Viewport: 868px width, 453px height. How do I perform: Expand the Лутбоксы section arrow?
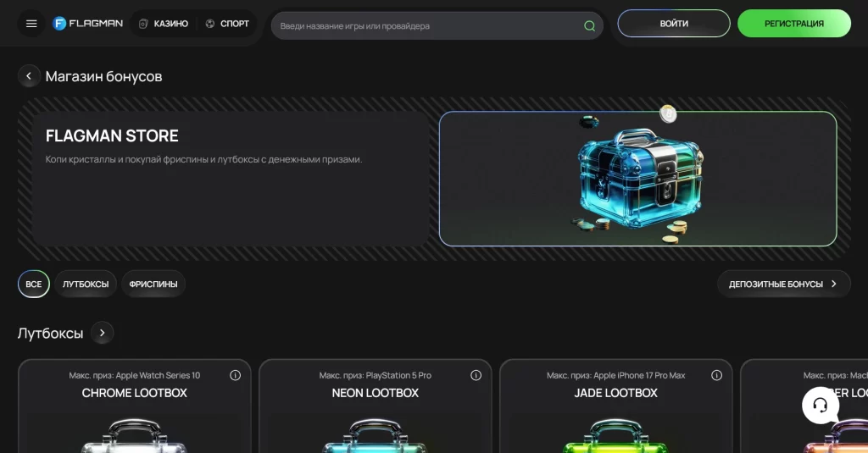tap(102, 333)
